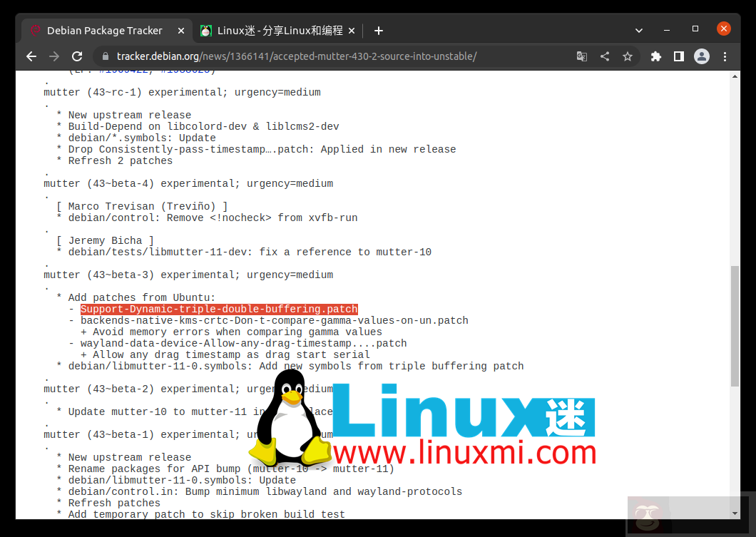This screenshot has width=756, height=537.
Task: View site security lock information
Action: tap(105, 56)
